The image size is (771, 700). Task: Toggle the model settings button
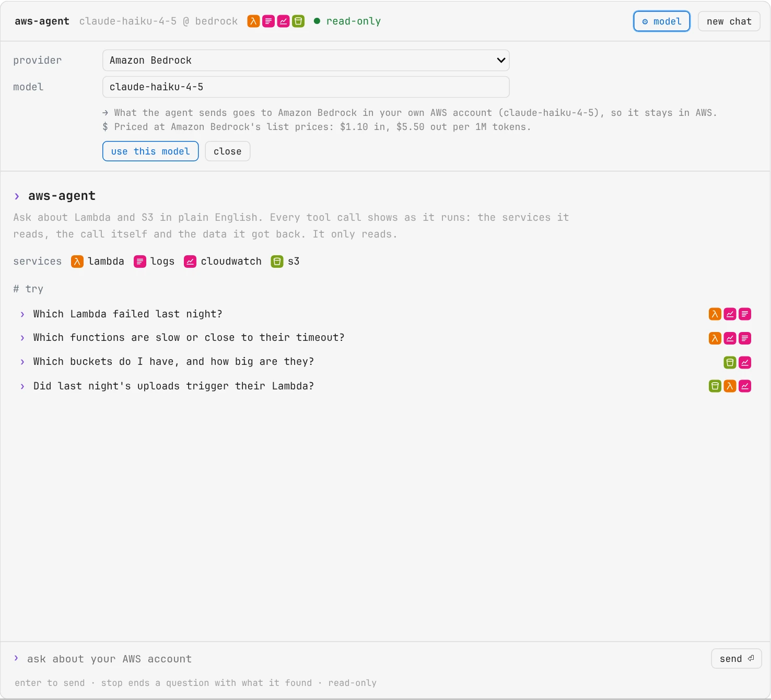(662, 21)
